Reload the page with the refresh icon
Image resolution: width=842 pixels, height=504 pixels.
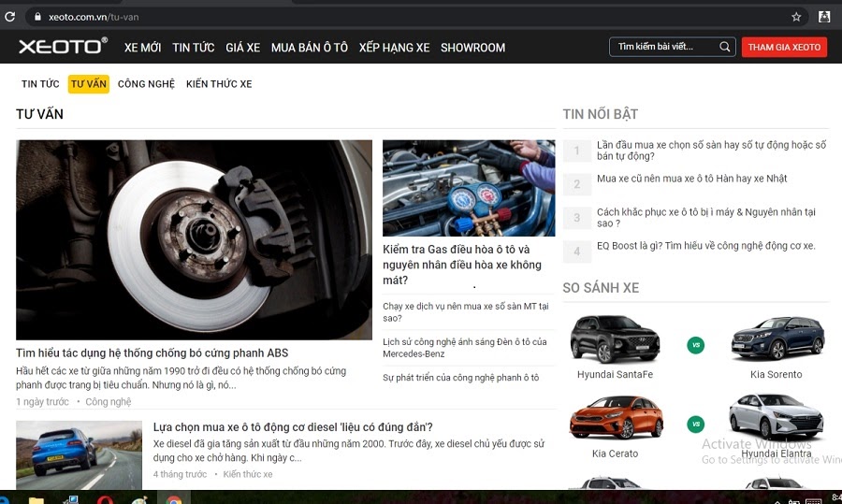point(10,17)
